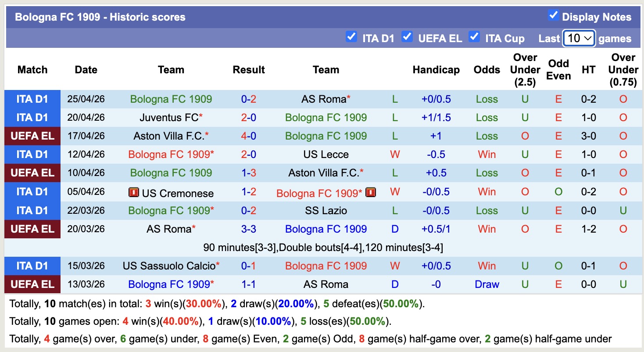
Task: Toggle the UEFA EL competition checkbox
Action: pyautogui.click(x=407, y=36)
